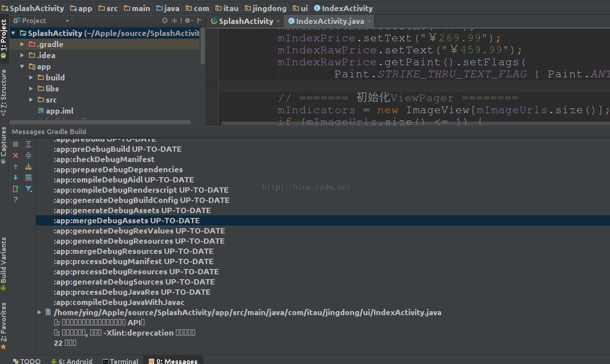Click the Project tree vertical scrollbar
610x364 pixels.
[203, 47]
